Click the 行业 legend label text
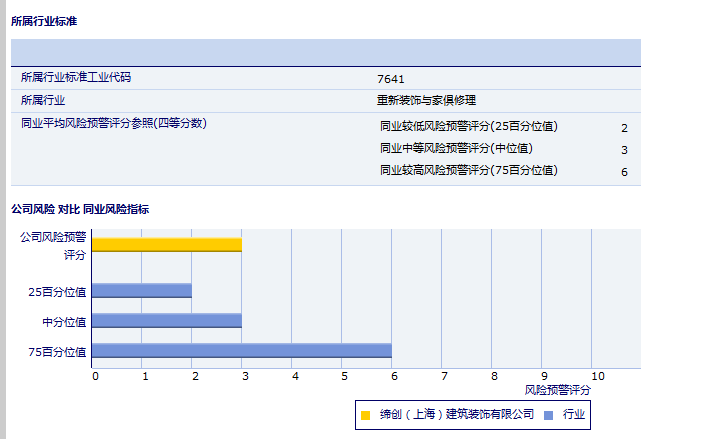This screenshot has height=439, width=704. click(574, 414)
